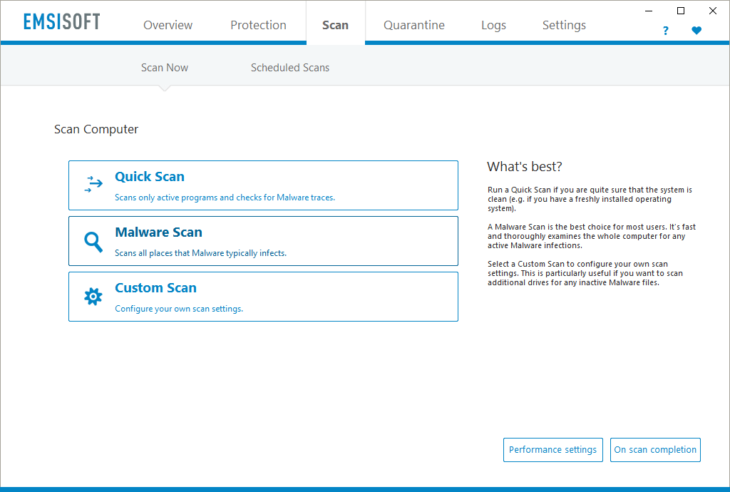
Task: Open help via the question mark icon
Action: pos(666,31)
